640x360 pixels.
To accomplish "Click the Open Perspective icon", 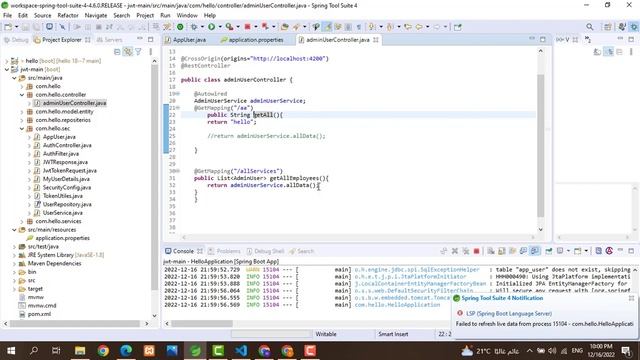I will pos(607,27).
